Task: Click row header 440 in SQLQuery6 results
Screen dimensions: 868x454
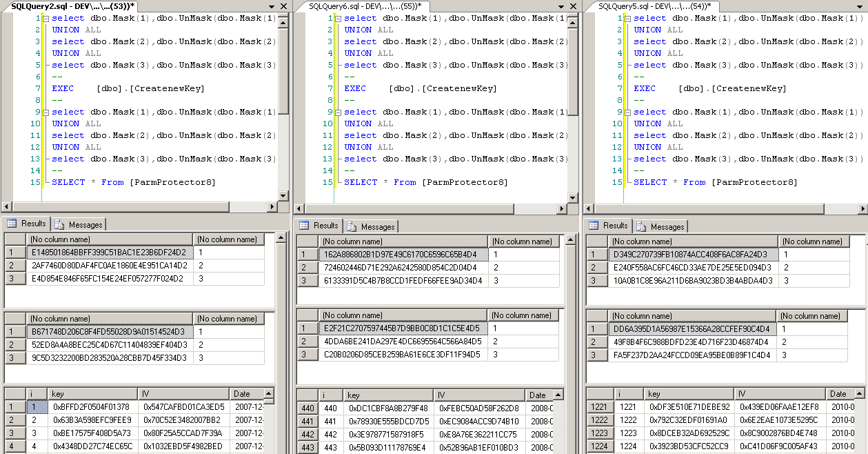Action: pyautogui.click(x=307, y=408)
